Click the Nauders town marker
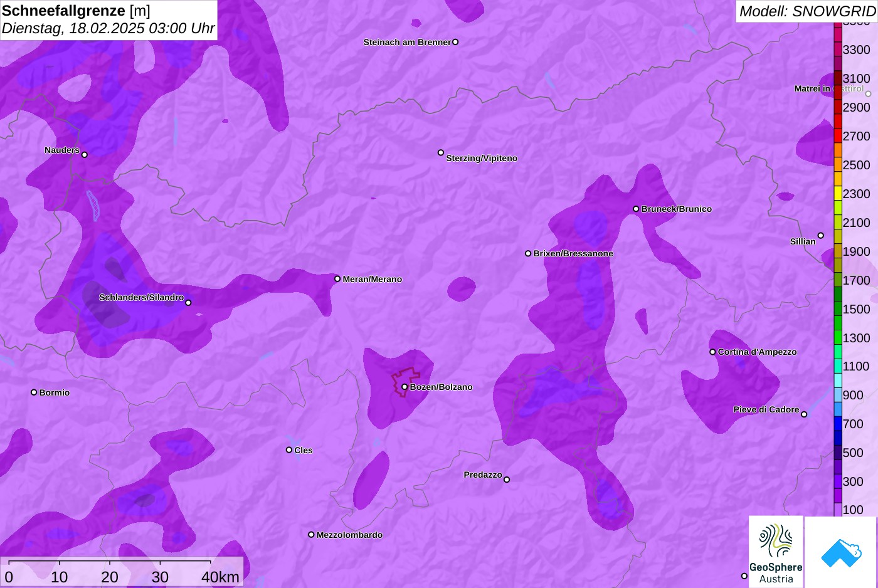Viewport: 878px width, 588px height. (x=85, y=154)
